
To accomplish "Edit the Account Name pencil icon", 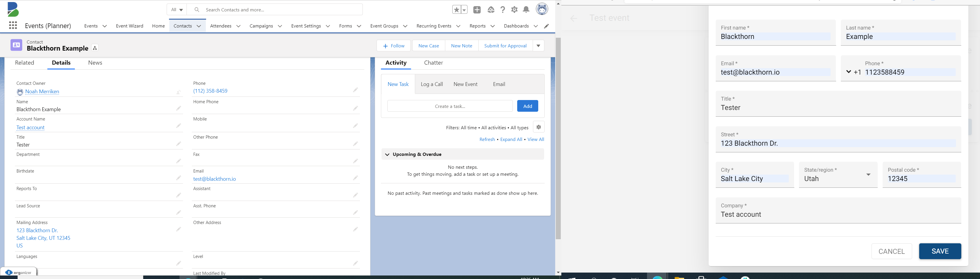I will (178, 125).
